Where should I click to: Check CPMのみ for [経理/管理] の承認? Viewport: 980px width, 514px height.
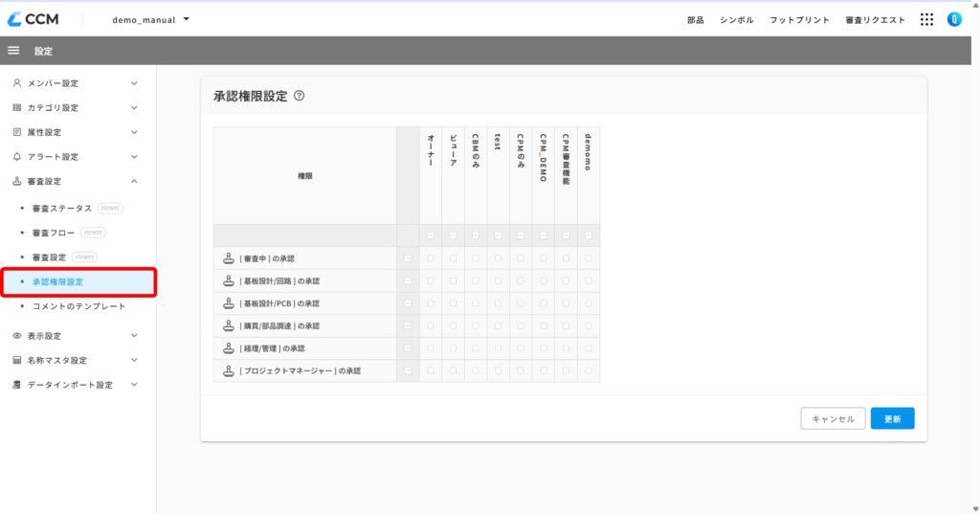[521, 348]
